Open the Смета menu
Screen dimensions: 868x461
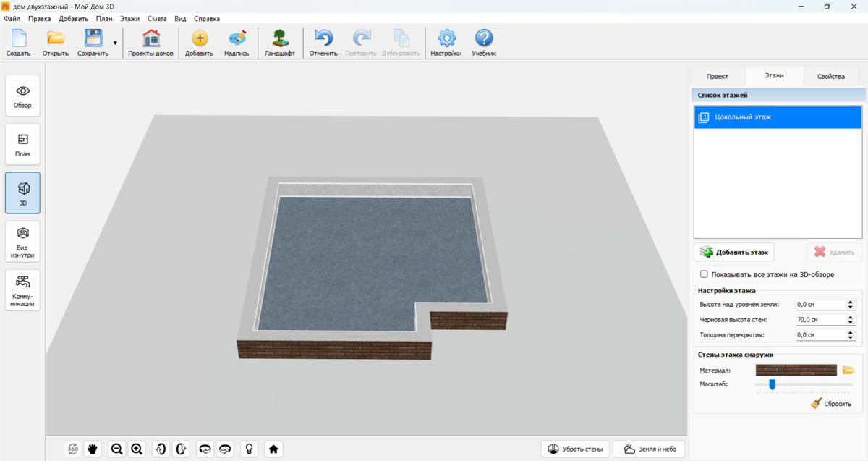157,18
